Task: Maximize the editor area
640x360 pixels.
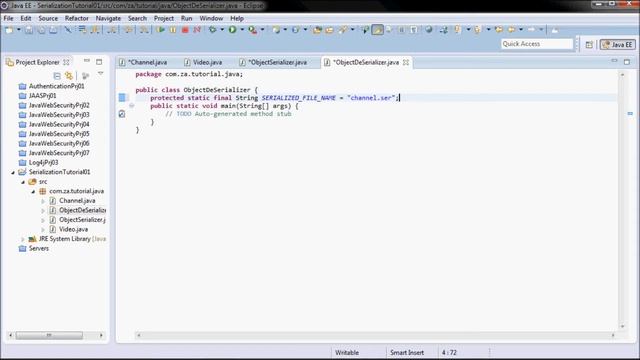Action: click(x=627, y=62)
